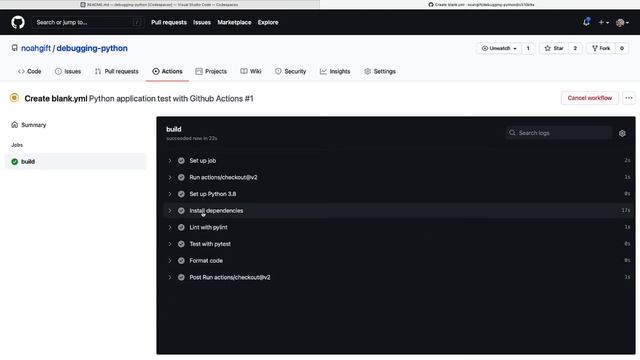The width and height of the screenshot is (640, 360).
Task: Click Pull requests in top navigation
Action: [169, 22]
